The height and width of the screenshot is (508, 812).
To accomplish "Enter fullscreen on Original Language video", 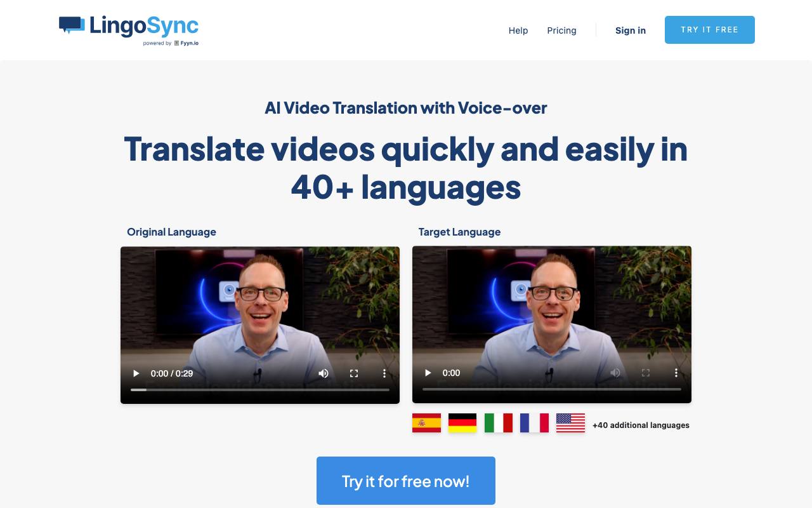I will click(354, 373).
